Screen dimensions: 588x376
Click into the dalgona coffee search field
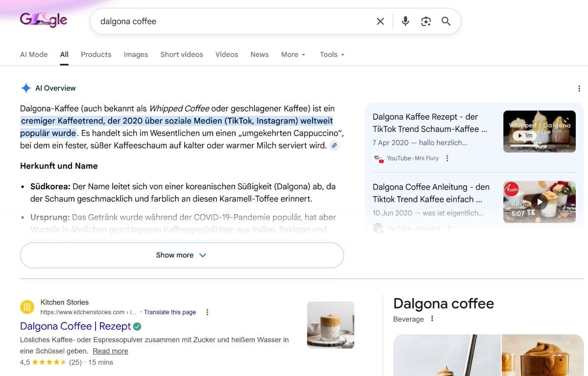tap(230, 21)
